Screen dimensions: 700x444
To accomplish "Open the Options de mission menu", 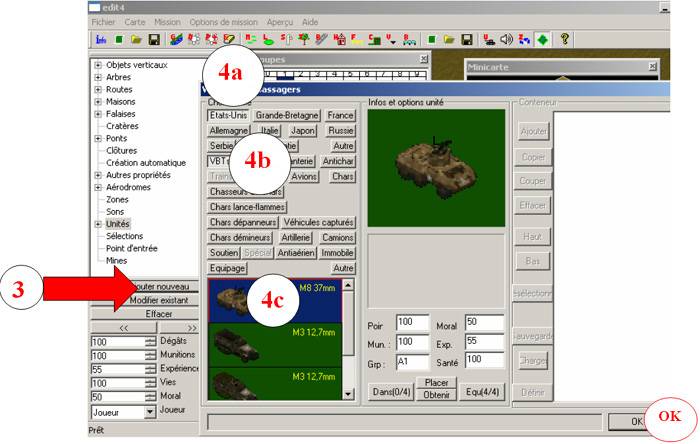I will [x=225, y=21].
